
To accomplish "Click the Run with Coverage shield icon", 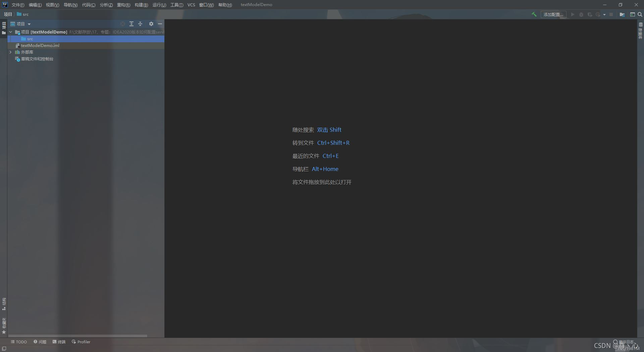I will point(590,14).
